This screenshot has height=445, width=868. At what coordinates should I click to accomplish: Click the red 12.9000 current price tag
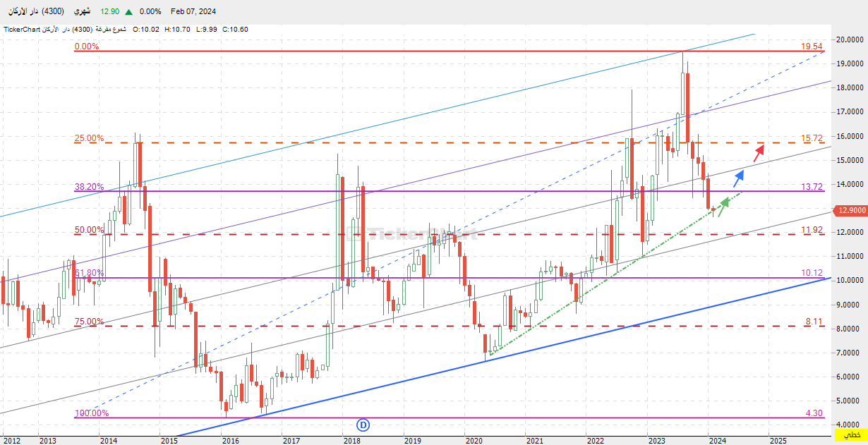850,210
